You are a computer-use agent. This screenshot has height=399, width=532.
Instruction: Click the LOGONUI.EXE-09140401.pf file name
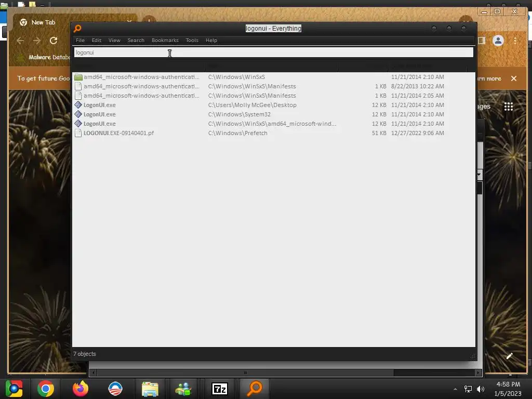tap(118, 133)
